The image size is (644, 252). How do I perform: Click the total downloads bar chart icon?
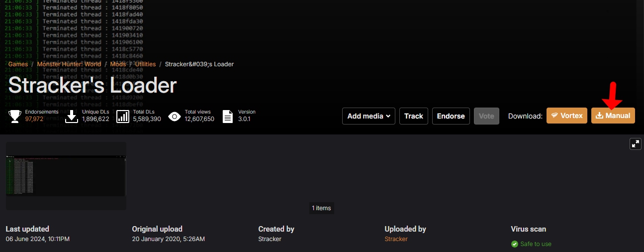(123, 116)
